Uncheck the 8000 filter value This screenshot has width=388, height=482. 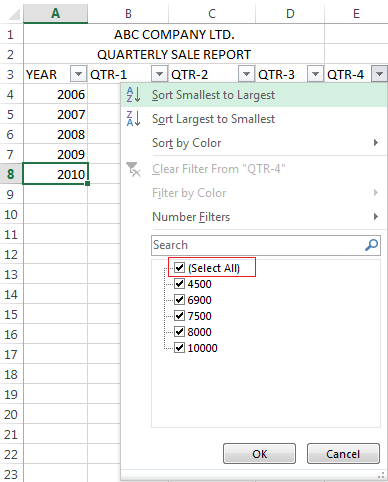click(x=179, y=332)
